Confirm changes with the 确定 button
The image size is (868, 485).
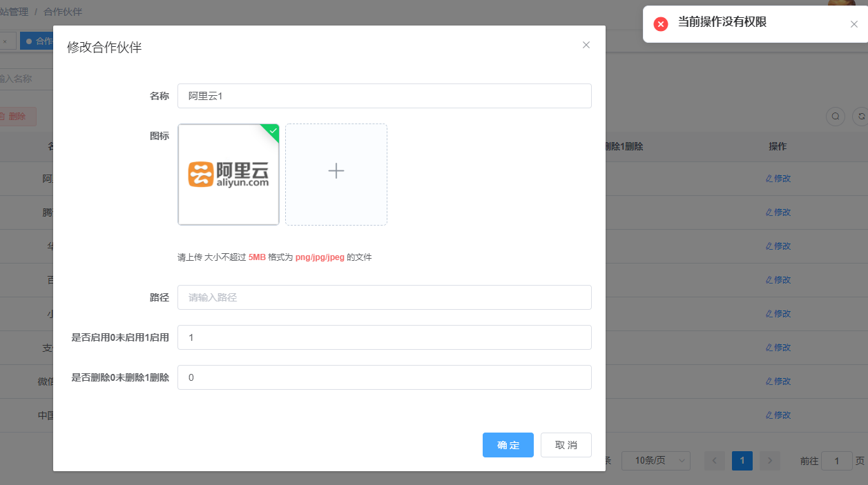pyautogui.click(x=508, y=445)
